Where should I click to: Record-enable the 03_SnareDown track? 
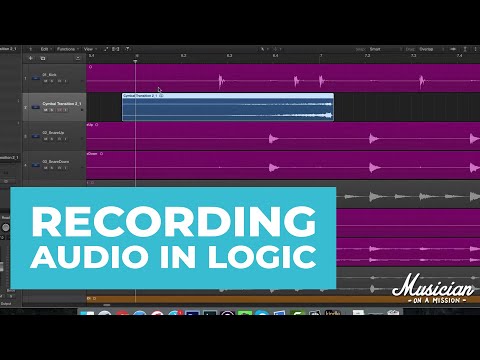point(59,168)
